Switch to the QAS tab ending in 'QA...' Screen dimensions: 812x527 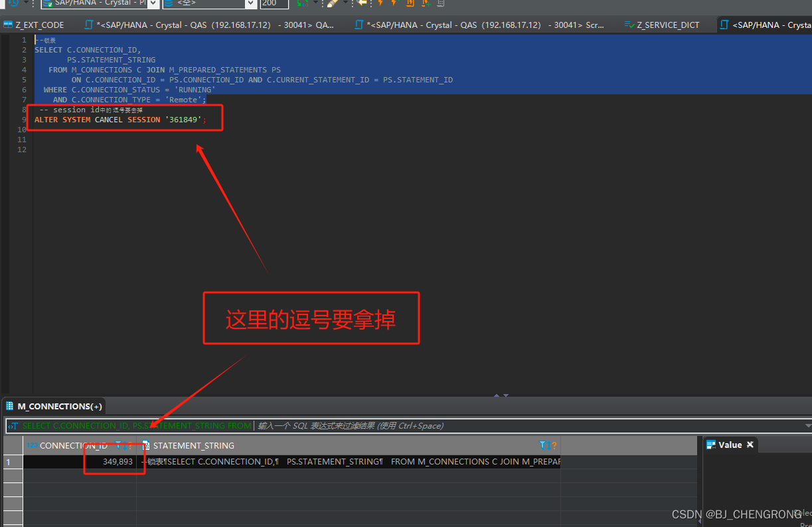pyautogui.click(x=208, y=25)
